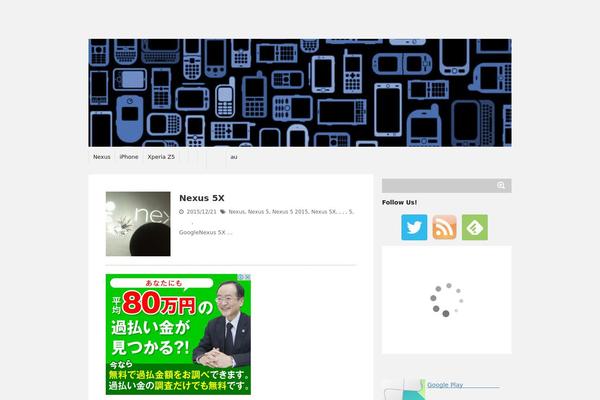
Task: Follow the Nexus 5 2015 tag link
Action: (x=290, y=212)
